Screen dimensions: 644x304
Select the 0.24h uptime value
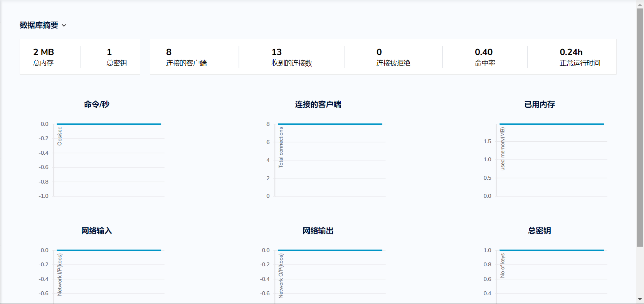[x=571, y=52]
